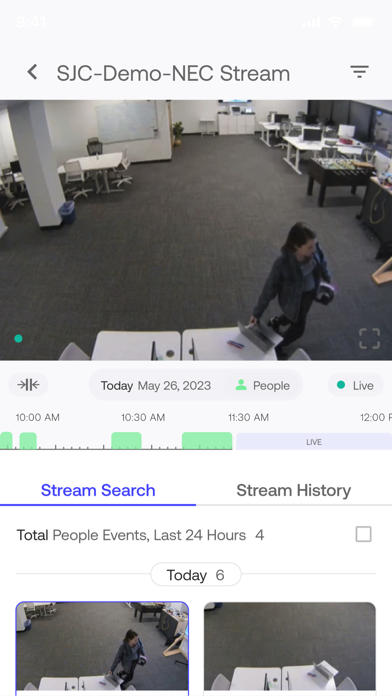Click the 9:41 clock in the status bar
The image size is (392, 696).
tap(31, 22)
